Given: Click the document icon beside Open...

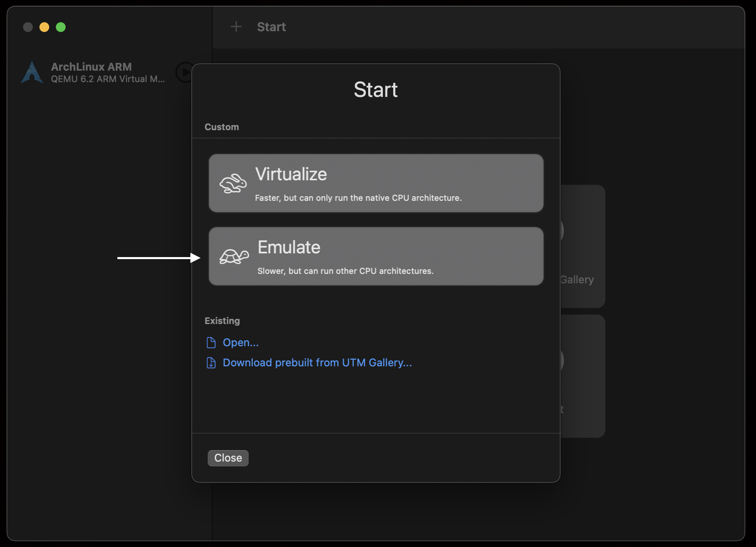Looking at the screenshot, I should coord(211,342).
